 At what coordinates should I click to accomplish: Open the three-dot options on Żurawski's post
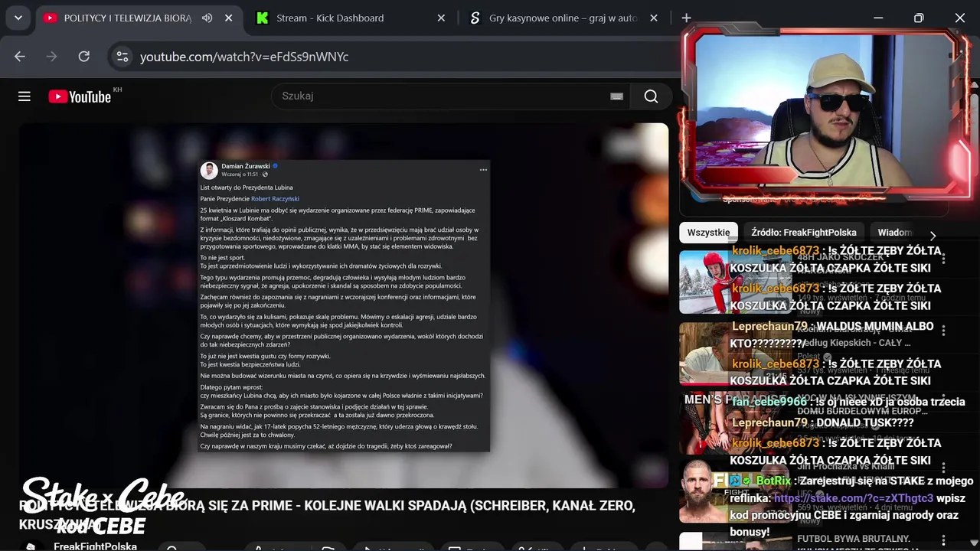[x=483, y=170]
